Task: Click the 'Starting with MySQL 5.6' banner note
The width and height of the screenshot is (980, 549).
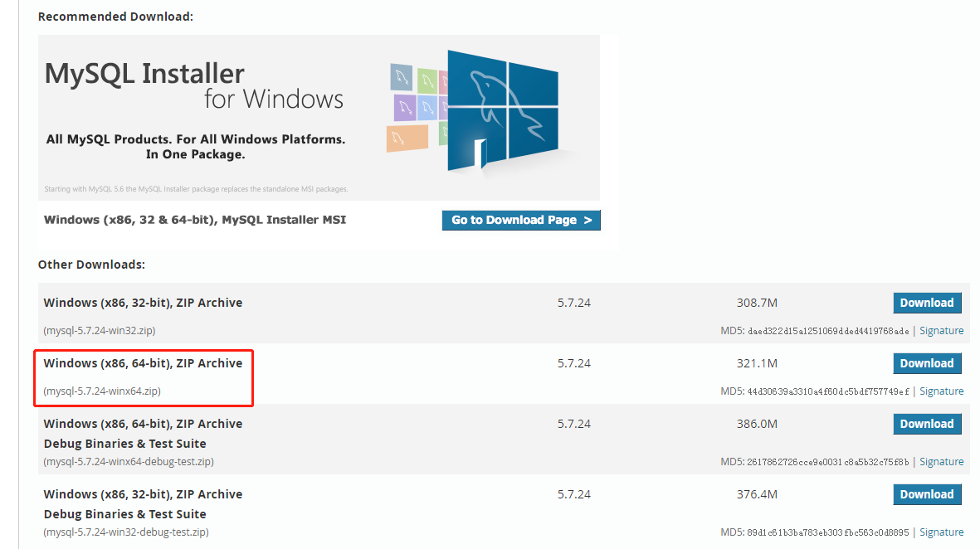Action: pos(197,188)
